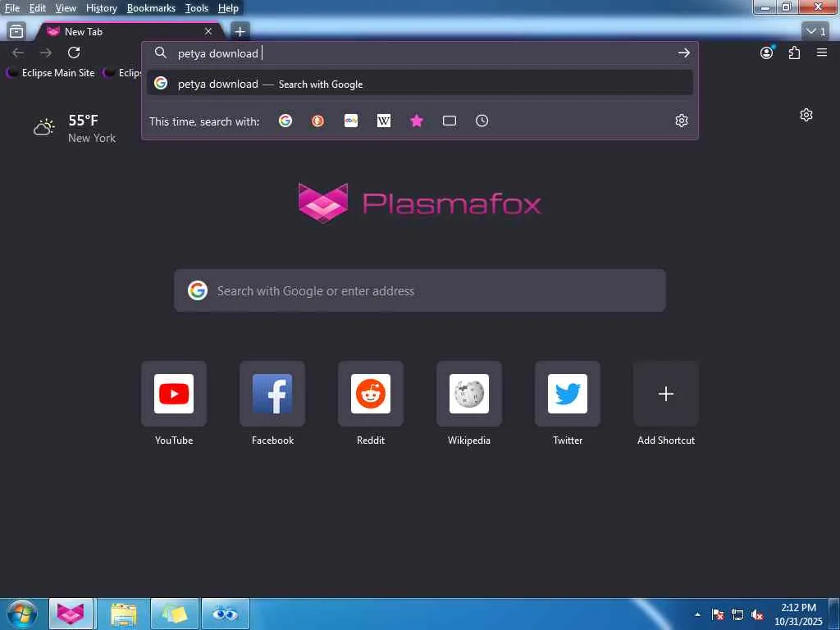Open a new tab with plus button
This screenshot has height=630, width=840.
tap(240, 32)
